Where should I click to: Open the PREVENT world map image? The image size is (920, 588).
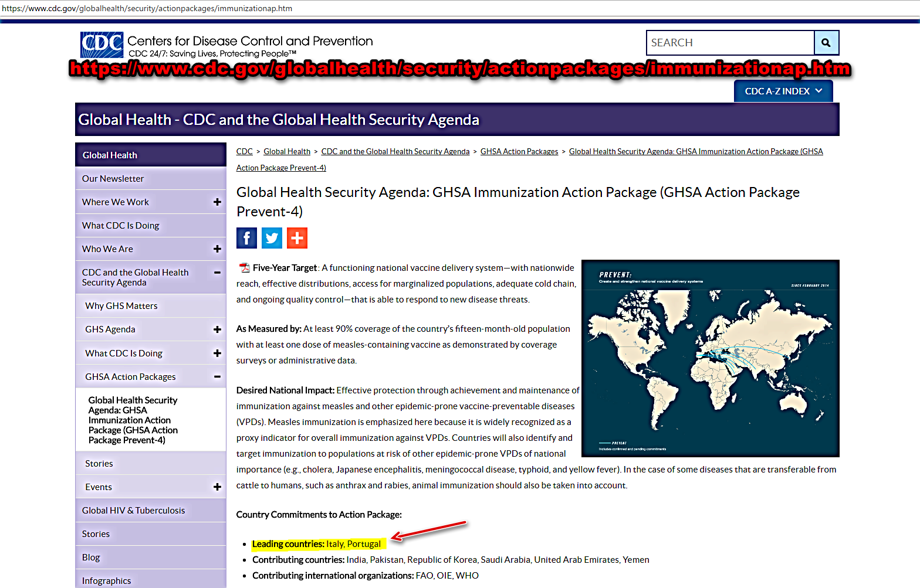[x=710, y=358]
